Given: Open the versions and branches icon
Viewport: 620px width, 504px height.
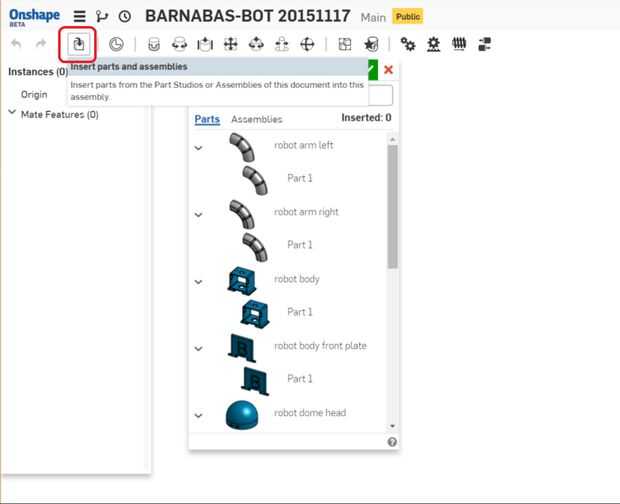Looking at the screenshot, I should click(102, 16).
